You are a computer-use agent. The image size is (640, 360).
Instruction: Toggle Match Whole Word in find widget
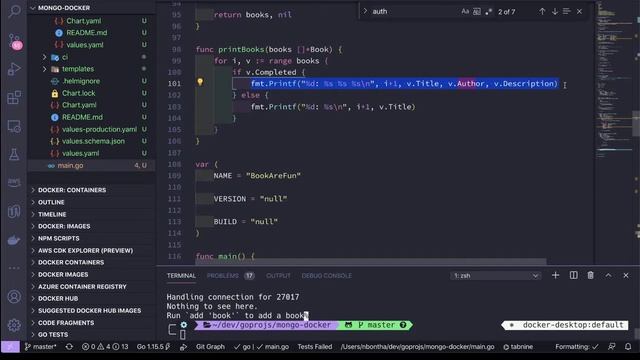tap(477, 11)
